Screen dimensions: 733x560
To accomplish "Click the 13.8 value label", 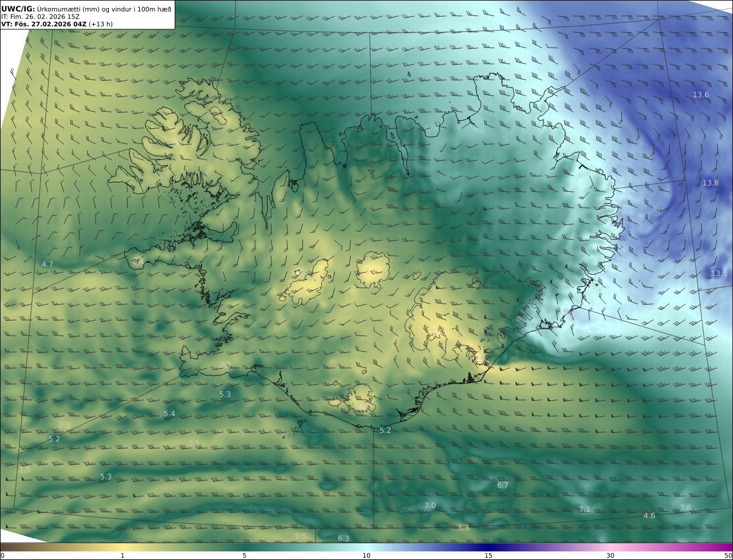I will (710, 183).
